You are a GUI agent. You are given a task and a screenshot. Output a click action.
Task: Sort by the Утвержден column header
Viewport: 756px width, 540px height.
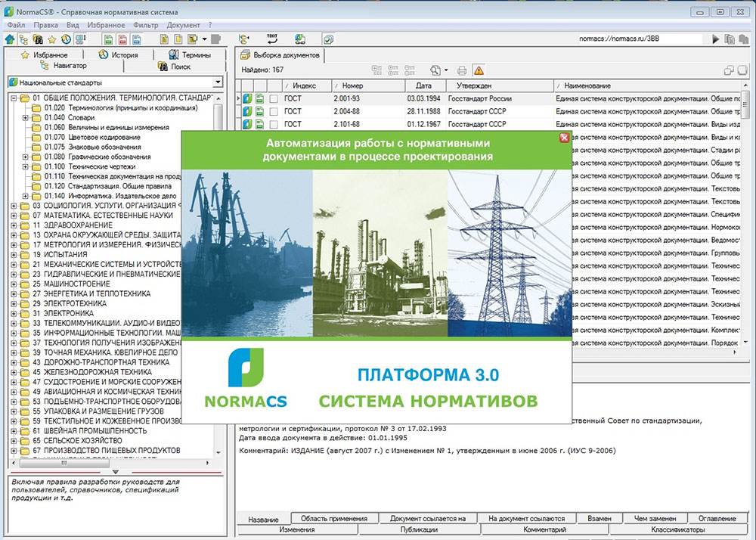point(499,85)
